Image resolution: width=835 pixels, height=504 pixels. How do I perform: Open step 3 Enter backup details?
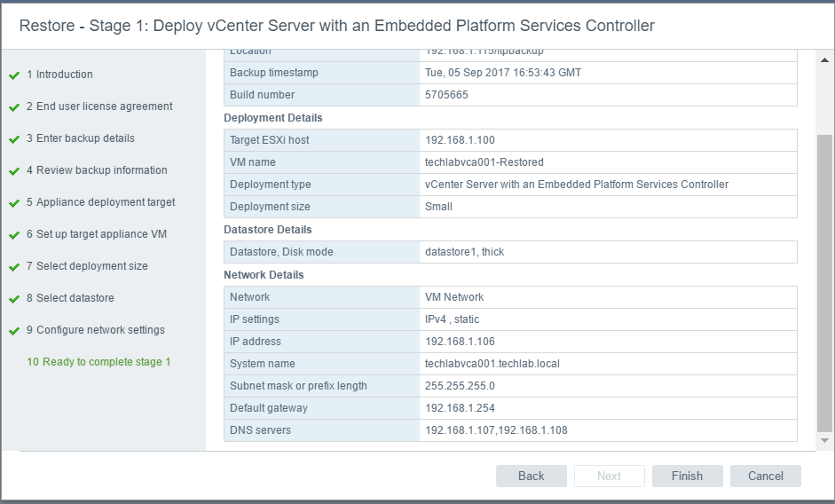point(81,138)
